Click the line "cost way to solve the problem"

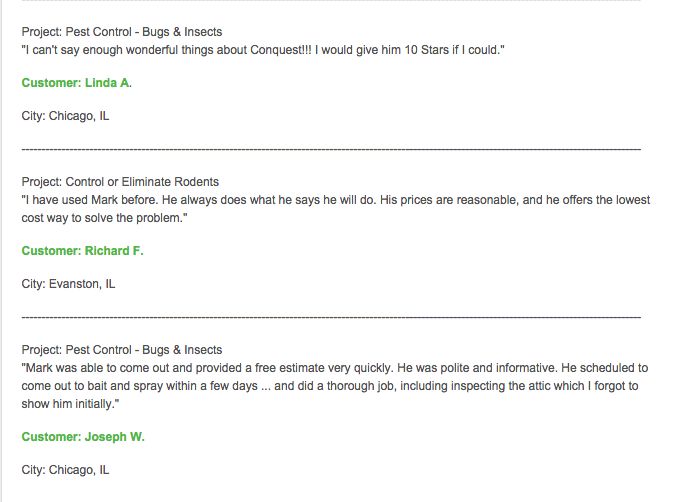[105, 217]
